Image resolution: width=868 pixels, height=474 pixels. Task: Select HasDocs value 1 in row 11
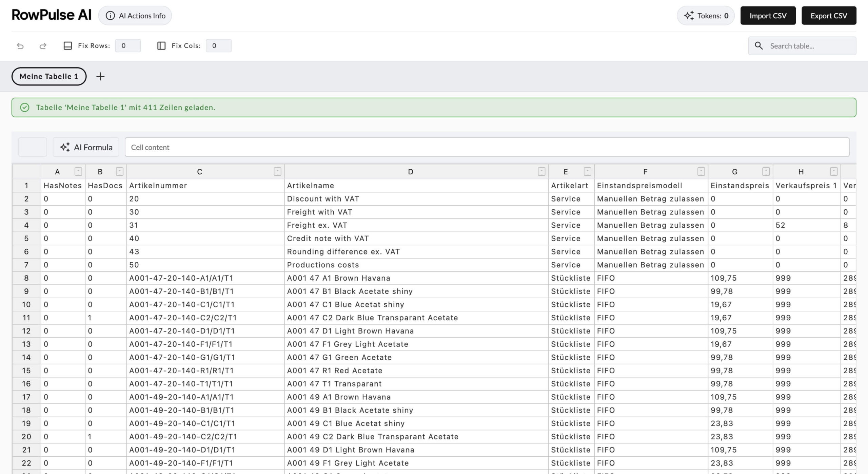[106, 318]
